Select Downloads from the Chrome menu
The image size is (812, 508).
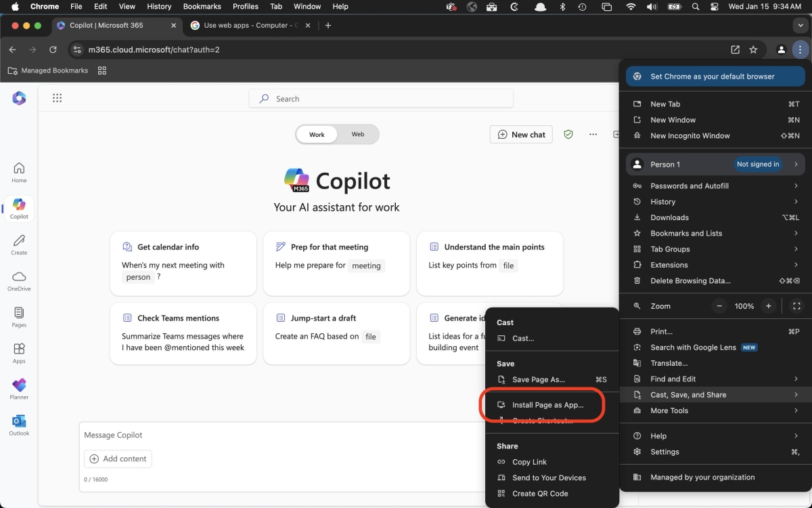click(715, 217)
